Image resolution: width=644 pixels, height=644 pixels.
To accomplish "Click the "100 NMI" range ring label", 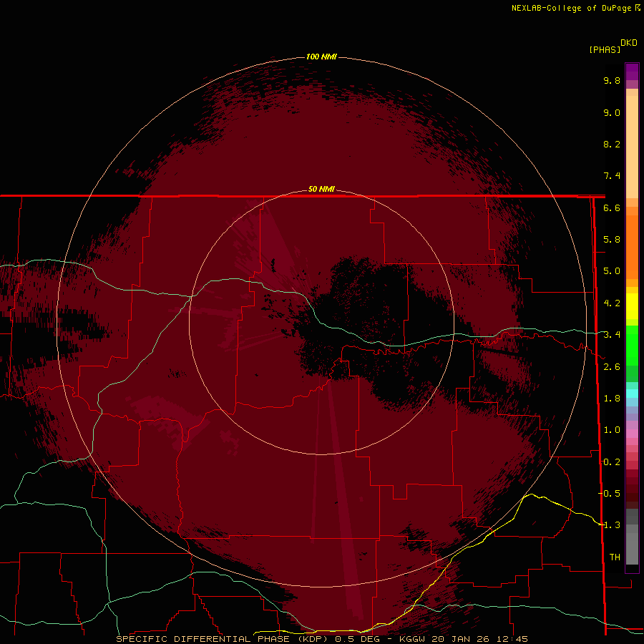I will tap(321, 57).
